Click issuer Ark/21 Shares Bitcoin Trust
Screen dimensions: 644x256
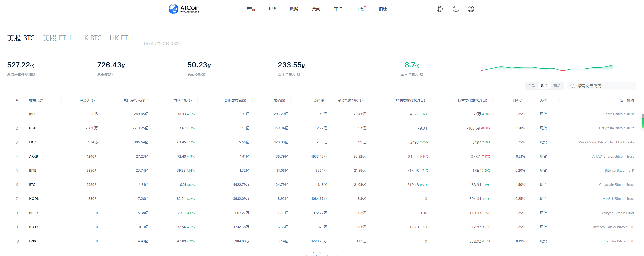click(x=613, y=156)
